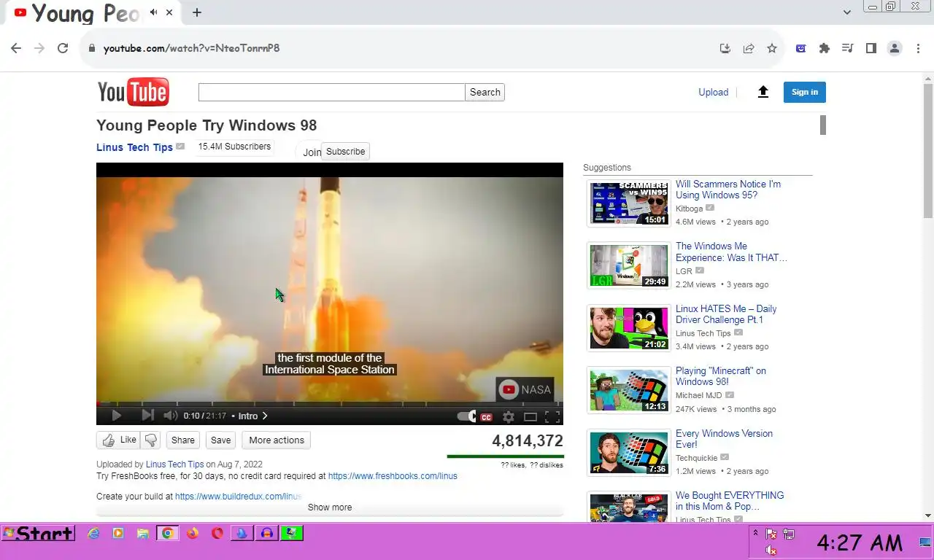
Task: Click the YouTube search input field
Action: point(331,92)
